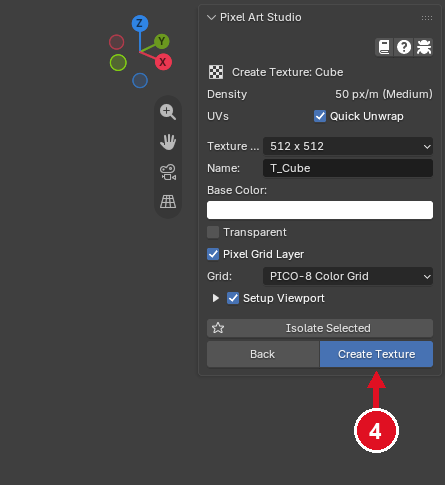This screenshot has height=485, width=445.
Task: Click the blue Z axis gizmo
Action: [140, 24]
